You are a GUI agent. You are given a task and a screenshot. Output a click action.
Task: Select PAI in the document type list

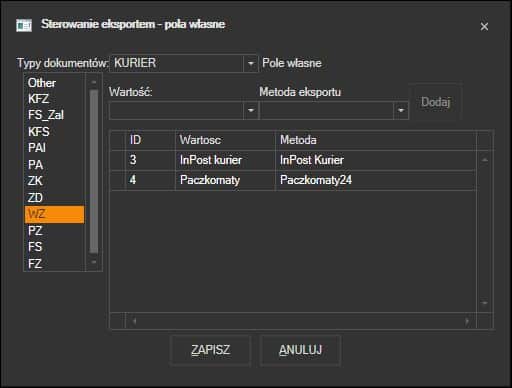click(x=54, y=148)
